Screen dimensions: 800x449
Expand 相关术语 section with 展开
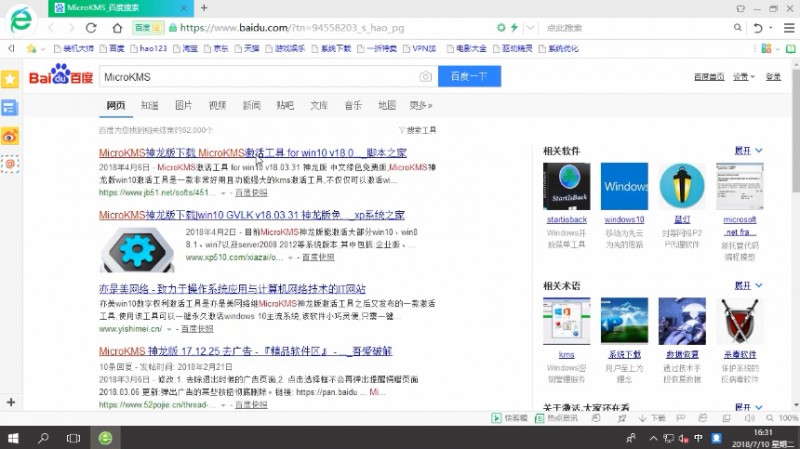click(x=748, y=285)
